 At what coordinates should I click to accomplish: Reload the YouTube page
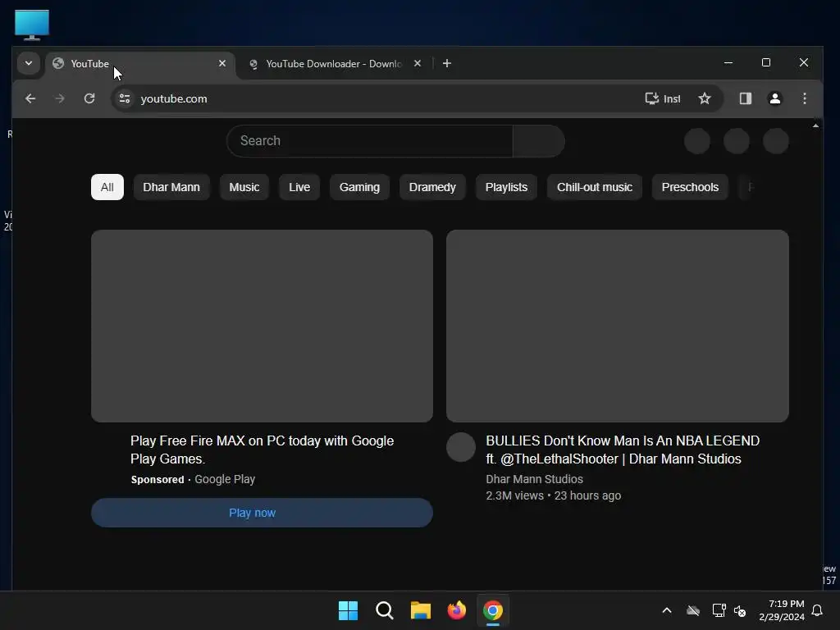click(89, 98)
